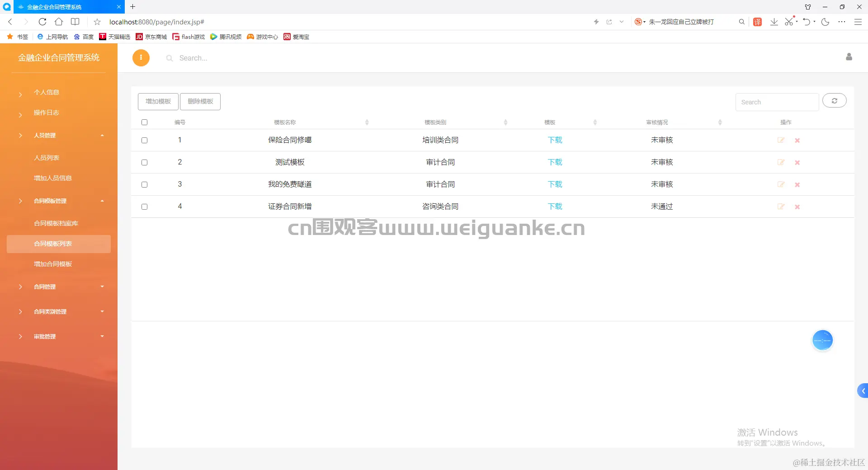The image size is (868, 470).
Task: Open the 天猫精选 bookmark
Action: (115, 37)
